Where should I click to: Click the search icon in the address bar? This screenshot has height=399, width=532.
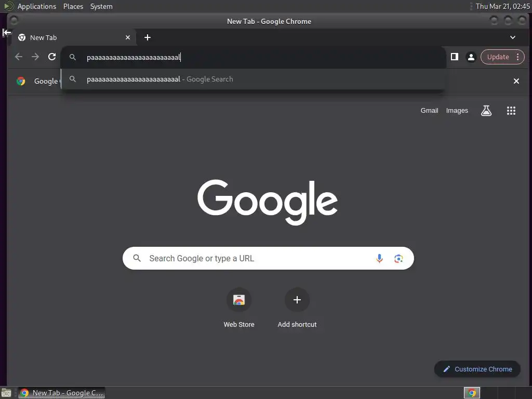coord(73,57)
